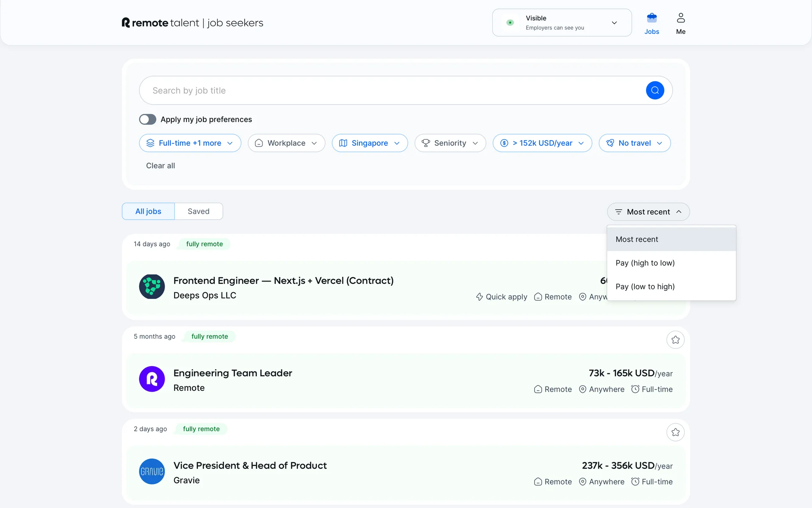Open the Visible status dropdown
This screenshot has width=812, height=508.
562,23
